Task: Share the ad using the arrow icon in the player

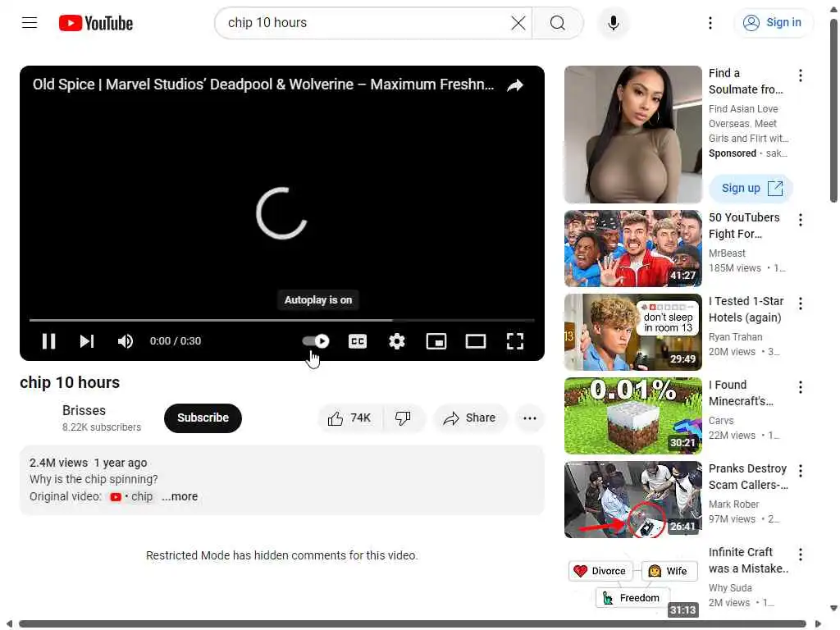Action: tap(515, 85)
